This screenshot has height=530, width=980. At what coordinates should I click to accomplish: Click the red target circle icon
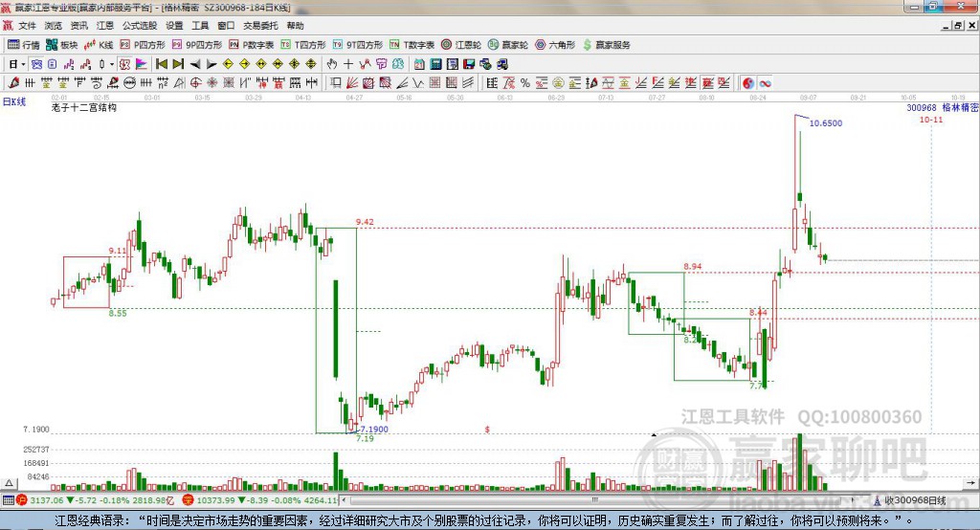tap(195, 83)
